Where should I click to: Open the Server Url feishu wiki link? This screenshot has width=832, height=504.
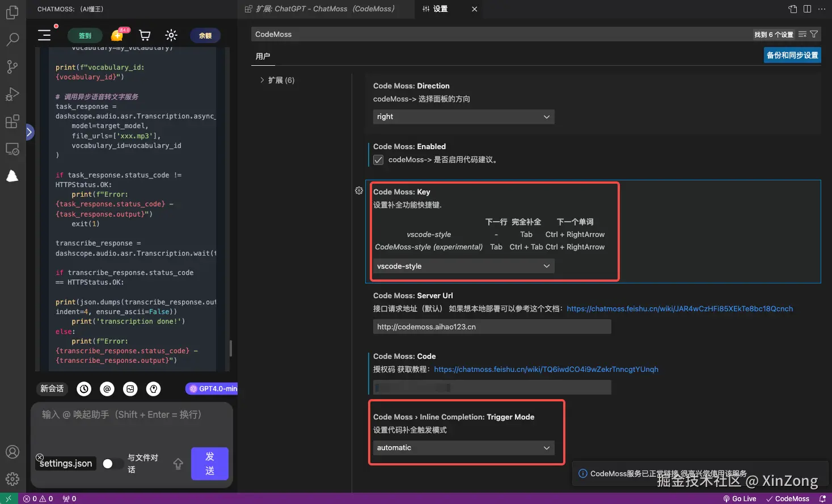tap(679, 309)
